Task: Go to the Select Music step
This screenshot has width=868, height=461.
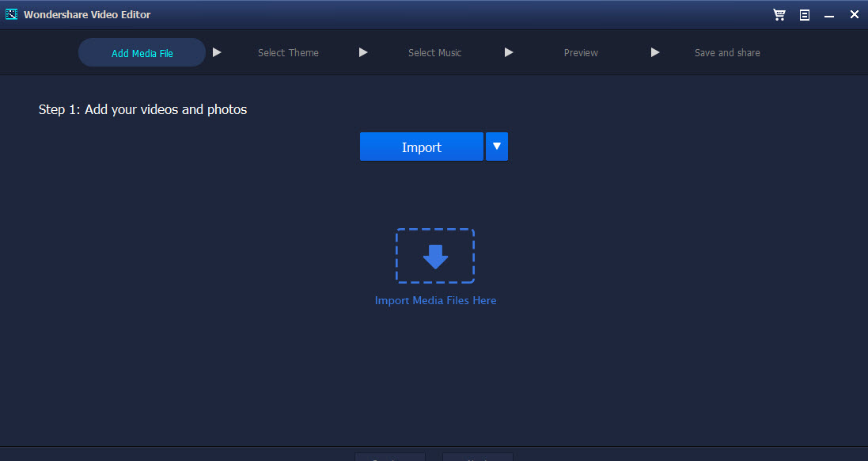Action: 434,52
